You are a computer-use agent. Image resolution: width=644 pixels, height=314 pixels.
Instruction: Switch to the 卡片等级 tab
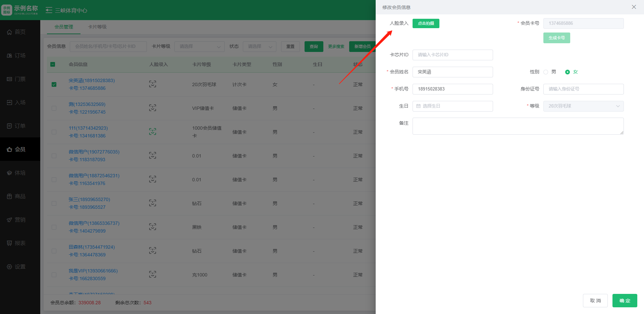pos(97,27)
